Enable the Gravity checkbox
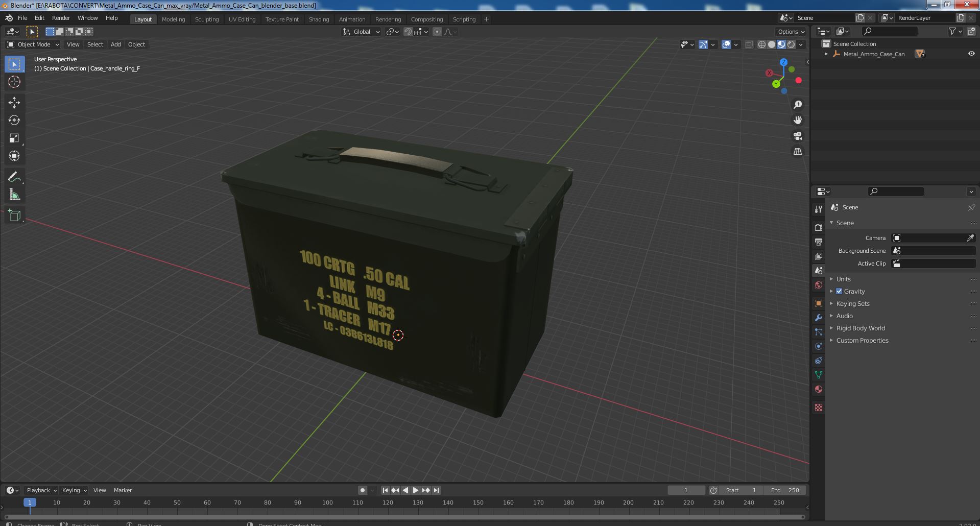 click(839, 291)
